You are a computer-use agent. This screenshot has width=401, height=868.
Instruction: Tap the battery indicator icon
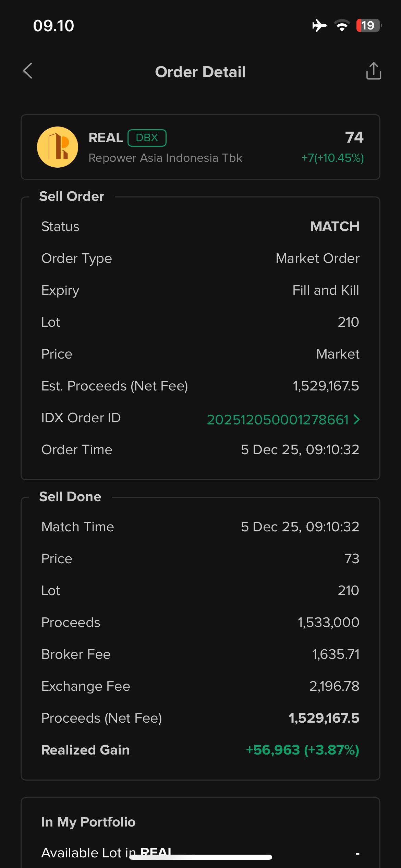pos(368,25)
